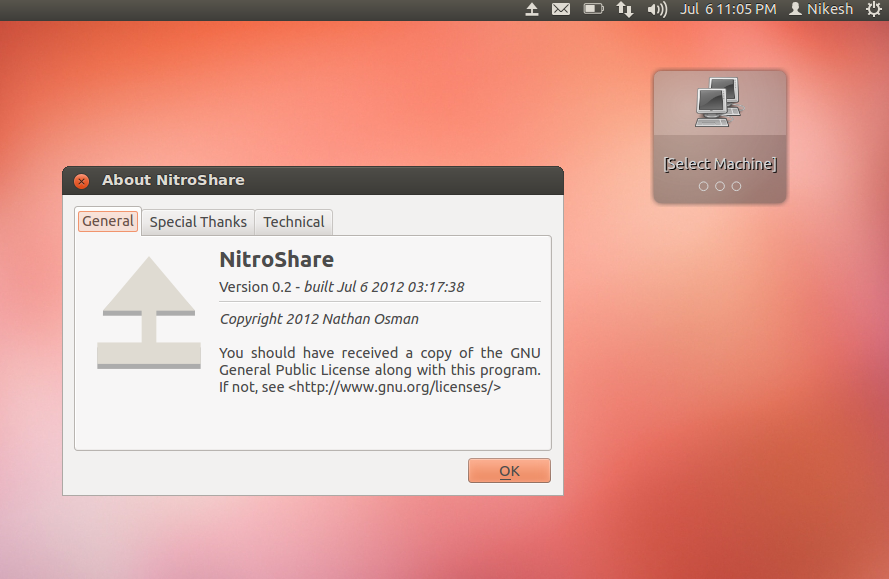
Task: Click the NitroShare upload indicator in the top panel
Action: pyautogui.click(x=530, y=9)
